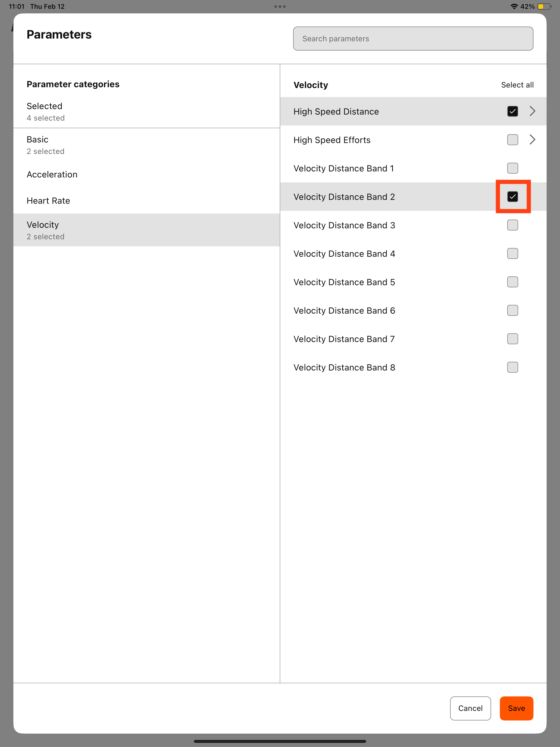This screenshot has width=560, height=747.
Task: Uncheck Velocity Distance Band 2 checkbox
Action: pos(512,197)
